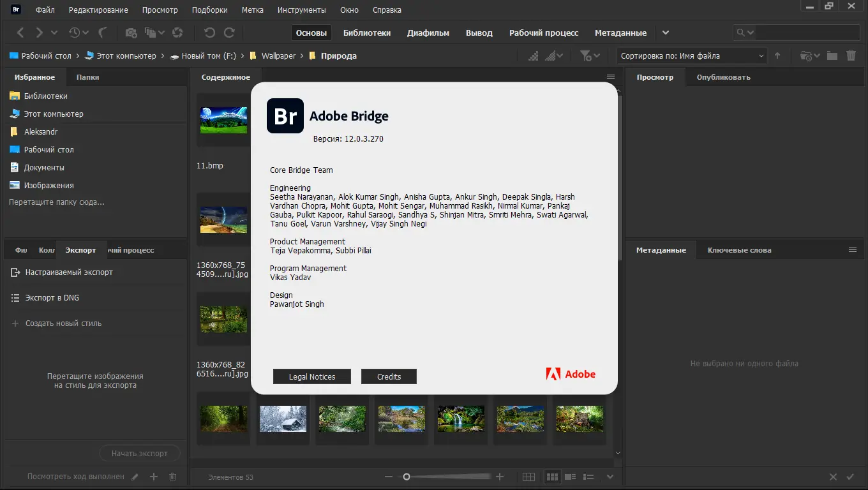Click the boomerang return icon
868x490 pixels.
point(103,33)
